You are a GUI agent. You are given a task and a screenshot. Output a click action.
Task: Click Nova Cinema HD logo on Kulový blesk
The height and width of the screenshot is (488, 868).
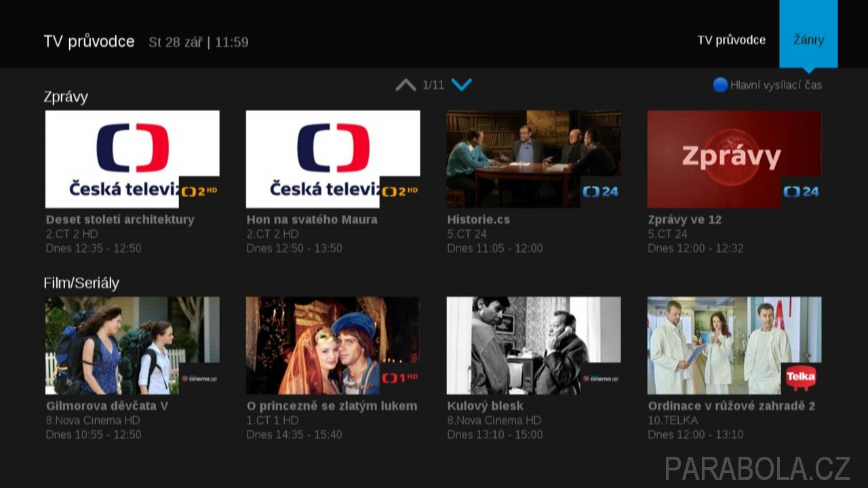pos(601,378)
